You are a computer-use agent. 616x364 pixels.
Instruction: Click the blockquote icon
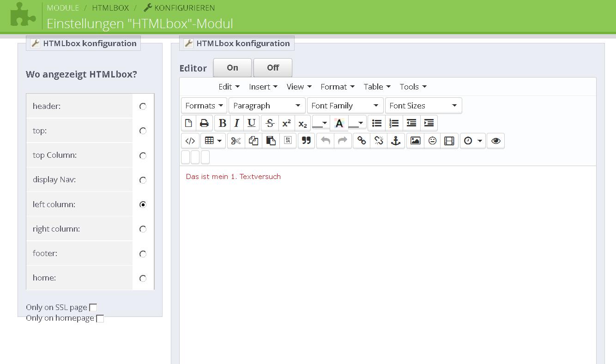(306, 141)
